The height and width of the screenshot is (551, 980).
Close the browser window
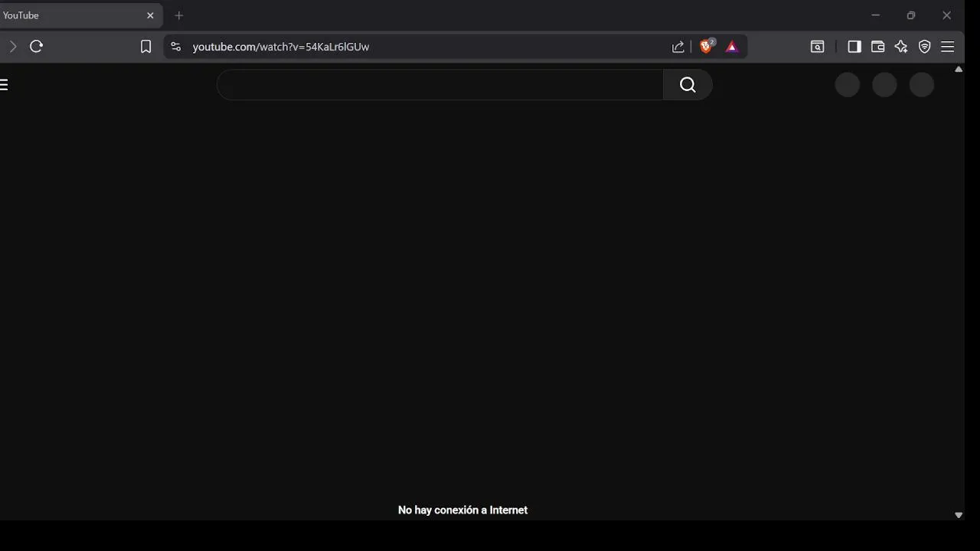(947, 15)
